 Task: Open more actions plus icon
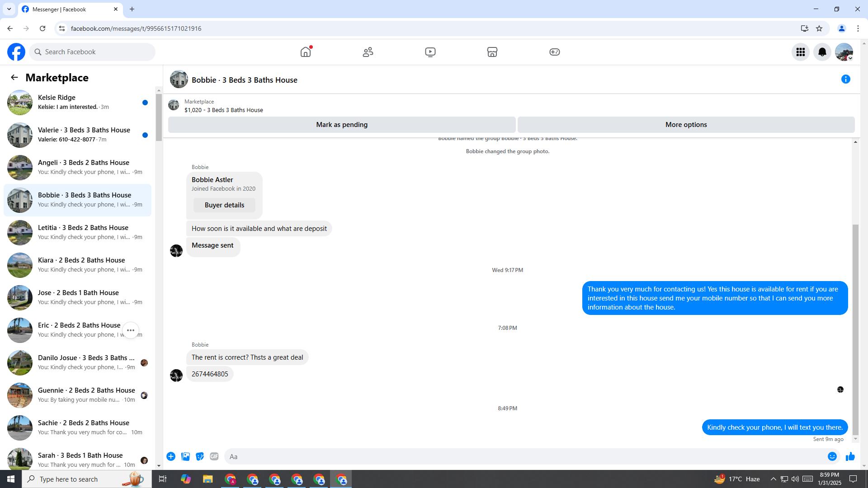[171, 456]
